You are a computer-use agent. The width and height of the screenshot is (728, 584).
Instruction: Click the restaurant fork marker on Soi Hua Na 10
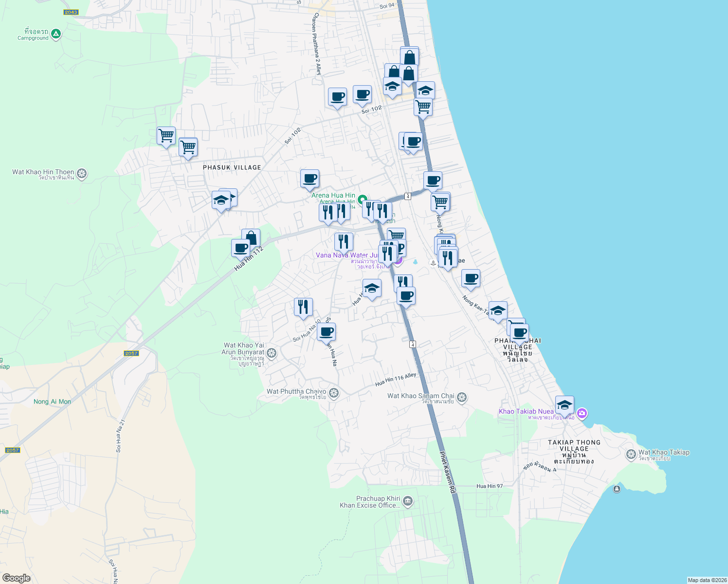(303, 306)
